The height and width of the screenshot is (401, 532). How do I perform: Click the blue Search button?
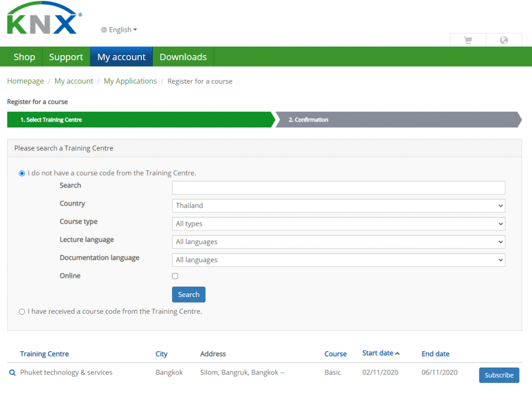(x=189, y=295)
